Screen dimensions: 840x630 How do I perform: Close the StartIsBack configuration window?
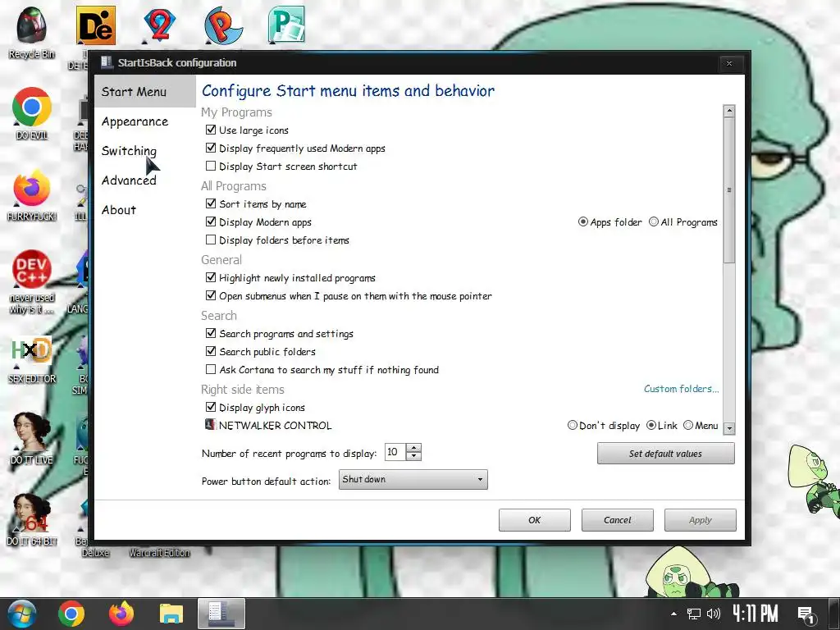(x=729, y=63)
